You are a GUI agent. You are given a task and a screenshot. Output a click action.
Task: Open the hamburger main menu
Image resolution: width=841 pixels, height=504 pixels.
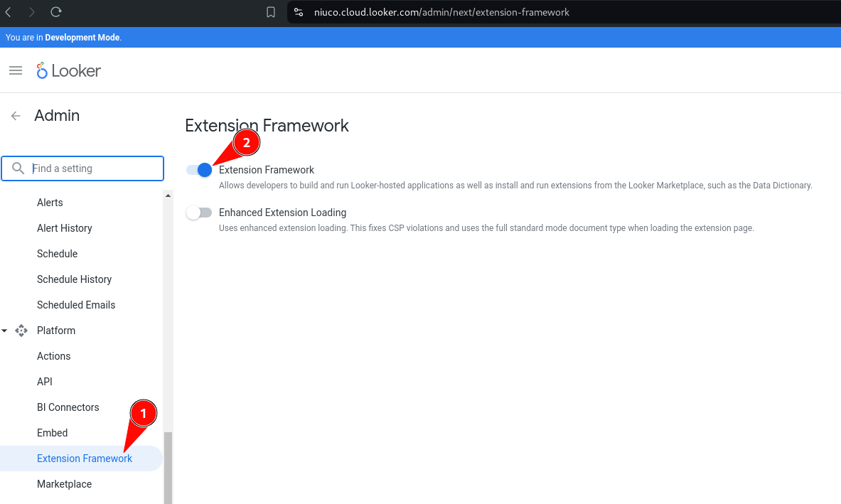point(16,70)
